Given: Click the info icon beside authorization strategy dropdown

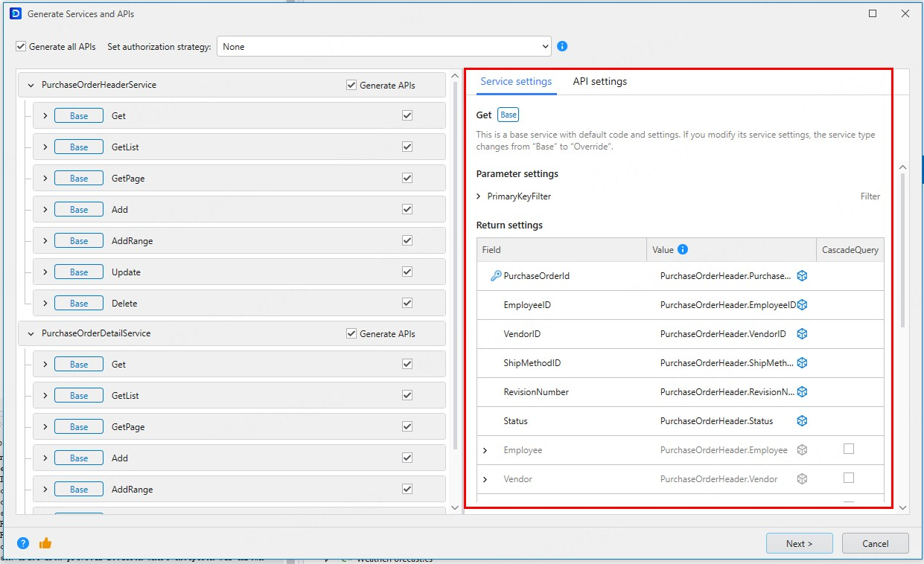Looking at the screenshot, I should (562, 46).
